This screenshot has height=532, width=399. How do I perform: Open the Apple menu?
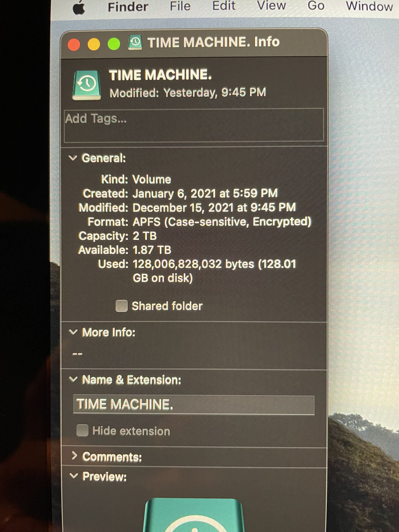pyautogui.click(x=79, y=7)
